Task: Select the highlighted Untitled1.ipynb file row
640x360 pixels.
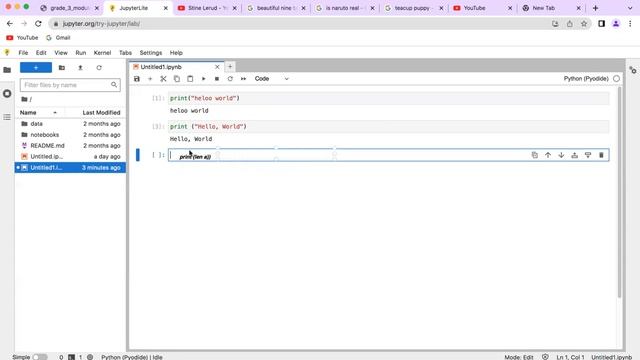Action: tap(70, 168)
